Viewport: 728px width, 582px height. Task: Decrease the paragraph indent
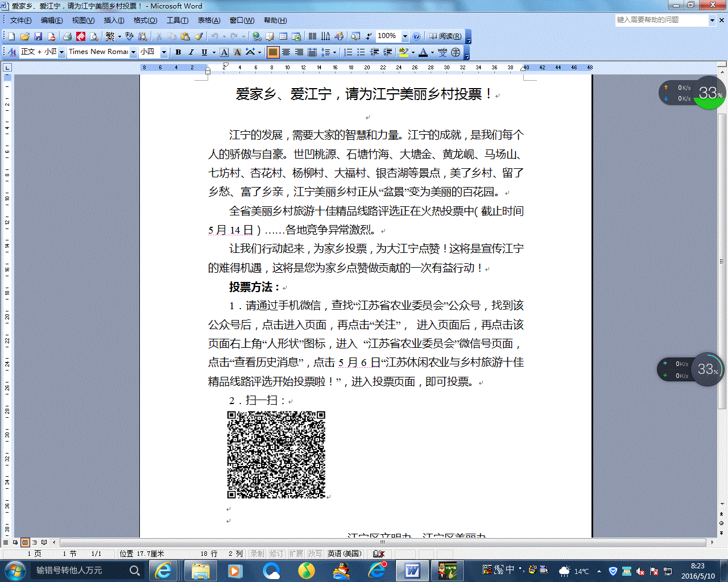pos(374,52)
